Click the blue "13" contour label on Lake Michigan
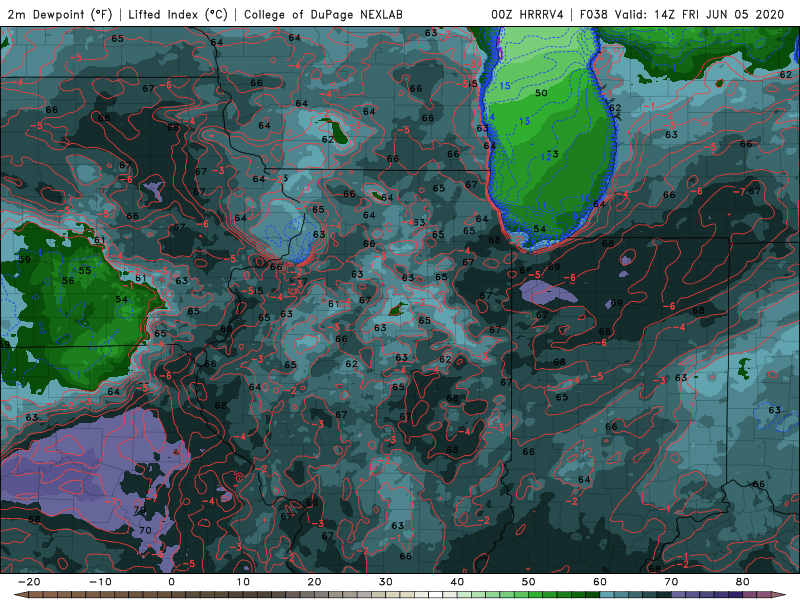Viewport: 800px width, 600px height. click(x=524, y=121)
